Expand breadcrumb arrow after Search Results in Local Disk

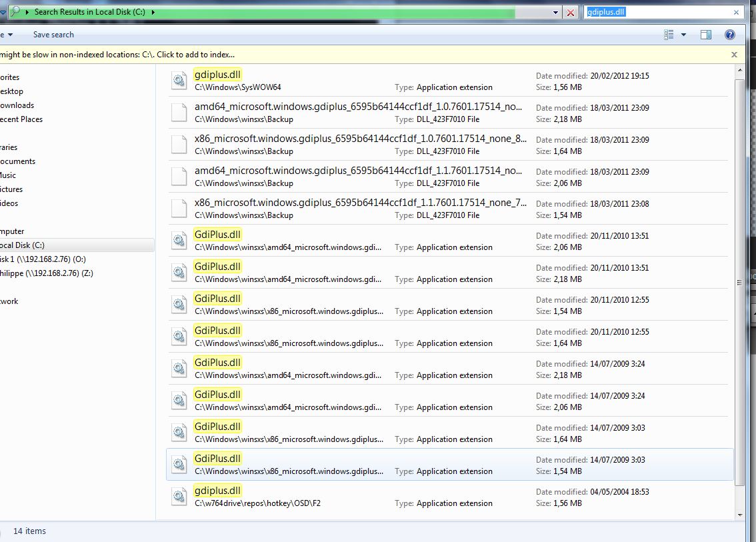click(153, 12)
